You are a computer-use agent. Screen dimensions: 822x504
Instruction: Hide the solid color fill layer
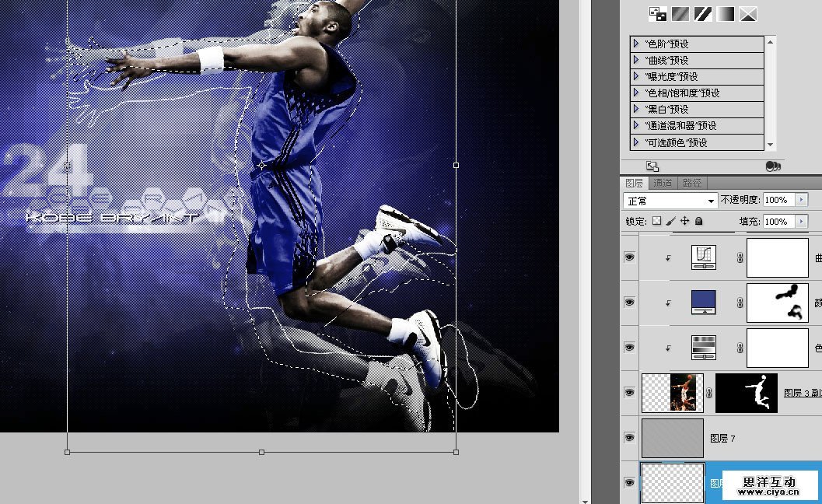(x=629, y=302)
